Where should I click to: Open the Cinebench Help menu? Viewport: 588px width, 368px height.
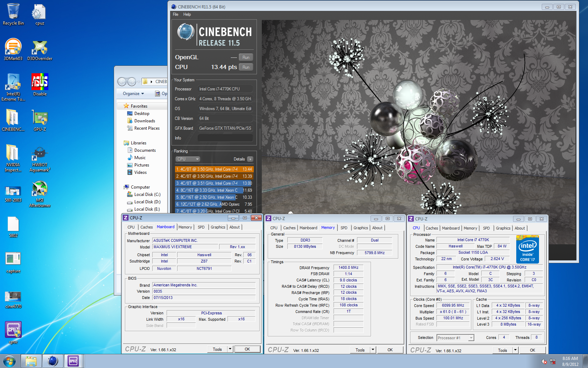click(x=187, y=14)
